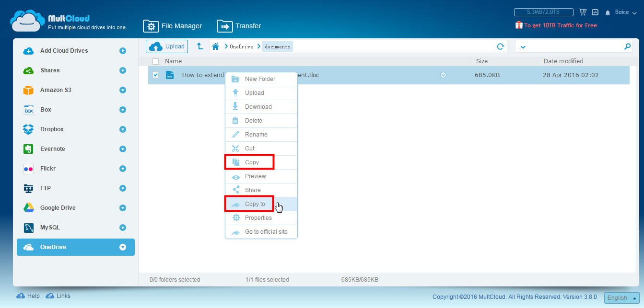Expand the search options chevron
The height and width of the screenshot is (308, 644).
(x=523, y=47)
